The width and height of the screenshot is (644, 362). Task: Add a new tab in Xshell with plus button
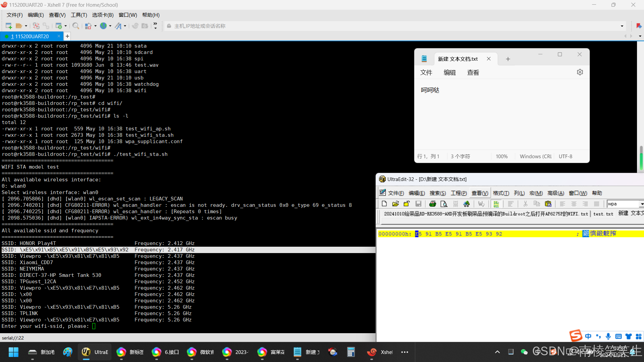[x=67, y=36]
